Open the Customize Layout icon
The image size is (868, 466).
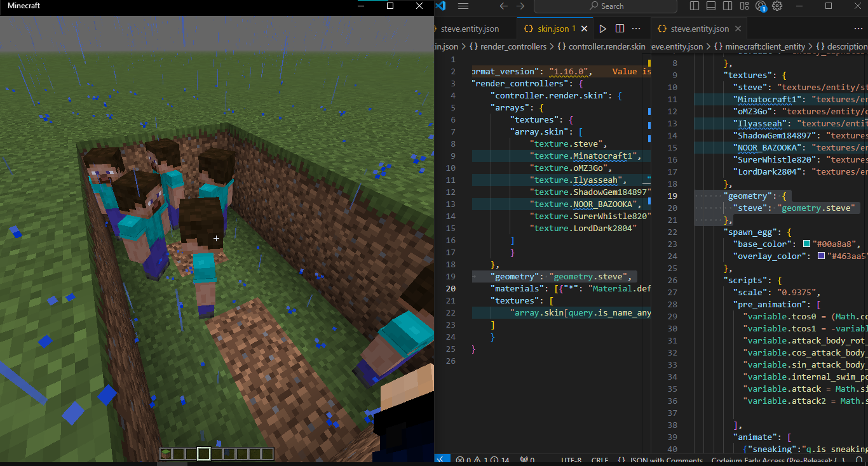[744, 6]
